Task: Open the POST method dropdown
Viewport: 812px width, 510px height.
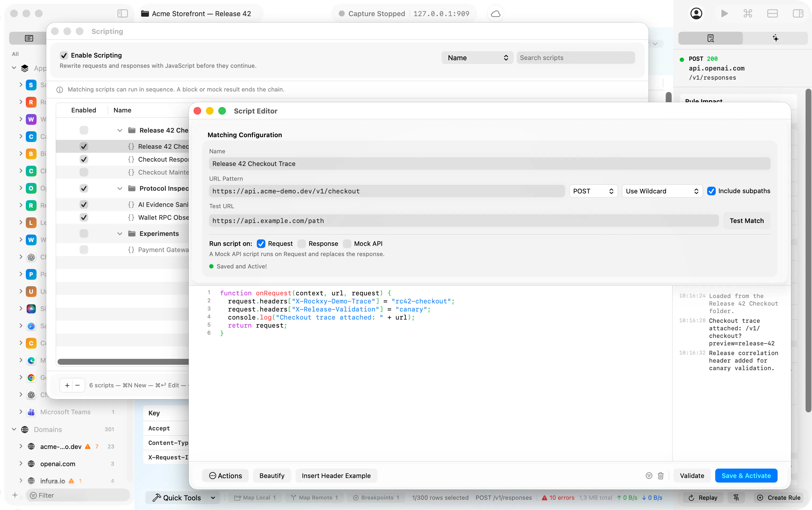Action: (593, 191)
